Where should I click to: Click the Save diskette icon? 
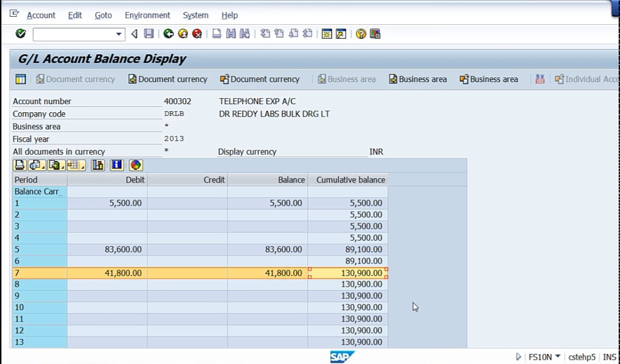click(149, 34)
